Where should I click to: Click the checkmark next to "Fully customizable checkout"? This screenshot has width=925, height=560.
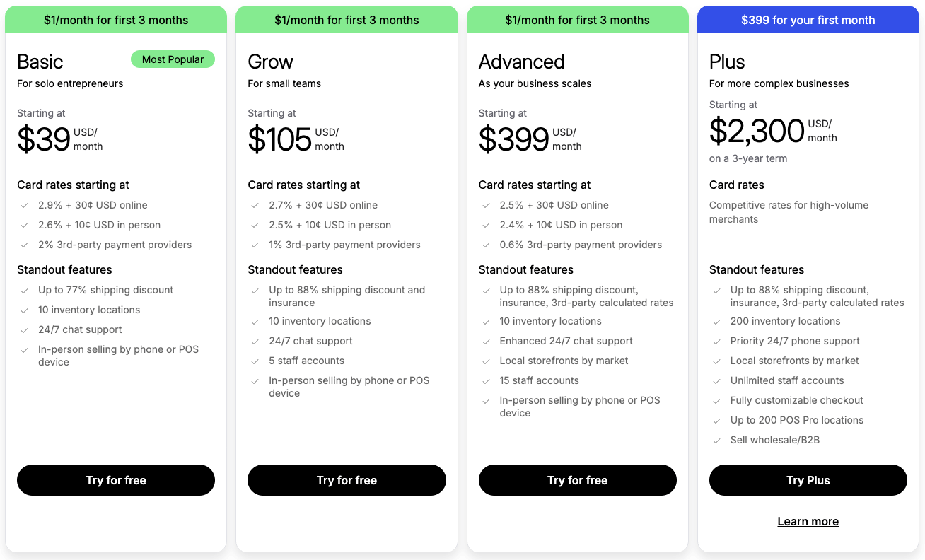716,400
